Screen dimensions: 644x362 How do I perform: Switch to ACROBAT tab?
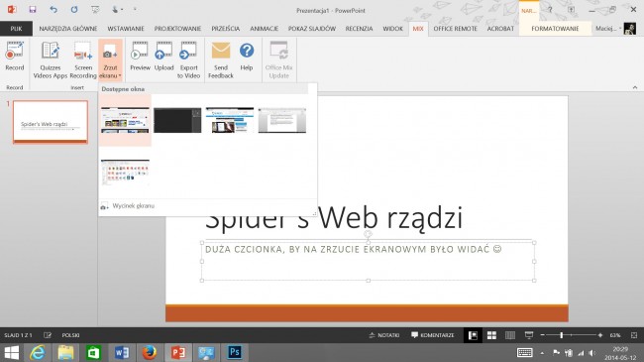[500, 29]
